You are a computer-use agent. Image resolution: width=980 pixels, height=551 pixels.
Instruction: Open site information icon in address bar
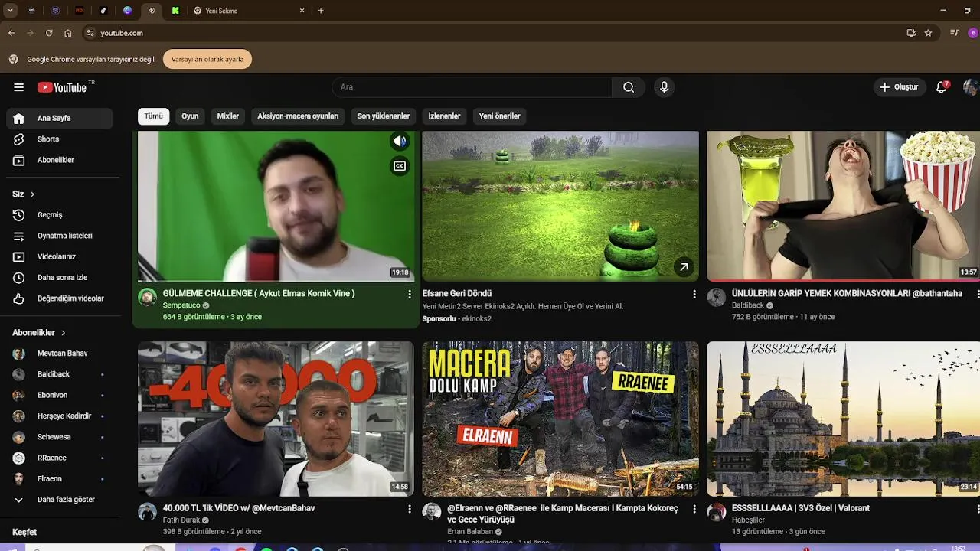tap(90, 33)
